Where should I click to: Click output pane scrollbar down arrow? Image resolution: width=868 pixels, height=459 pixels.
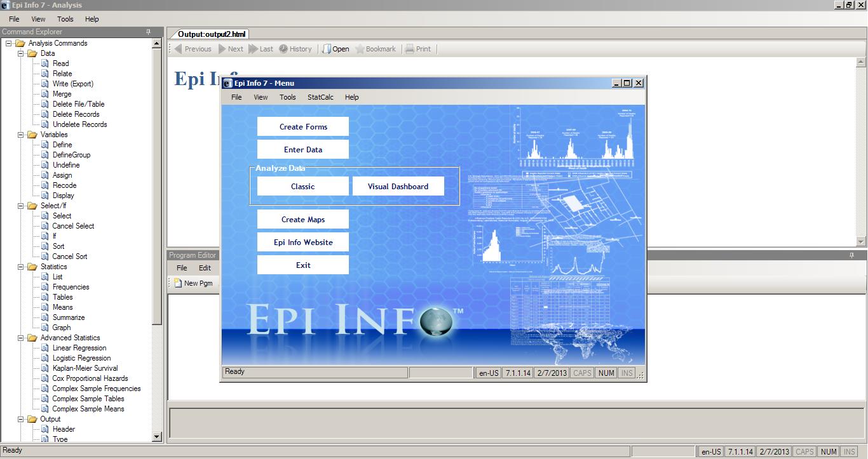point(861,241)
